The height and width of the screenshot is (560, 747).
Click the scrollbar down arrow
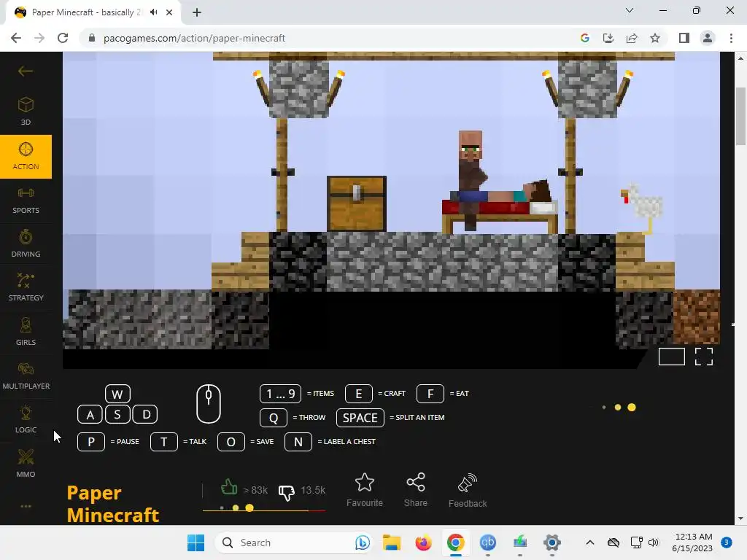740,518
